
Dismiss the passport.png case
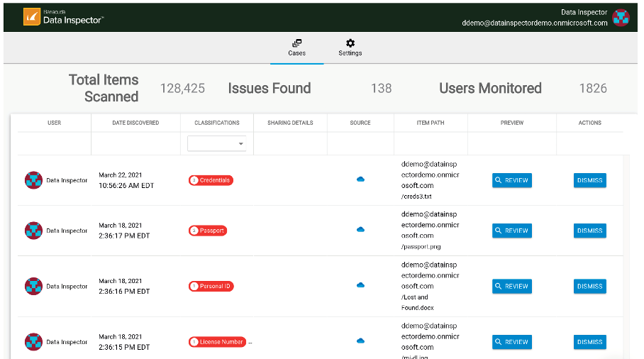point(590,231)
